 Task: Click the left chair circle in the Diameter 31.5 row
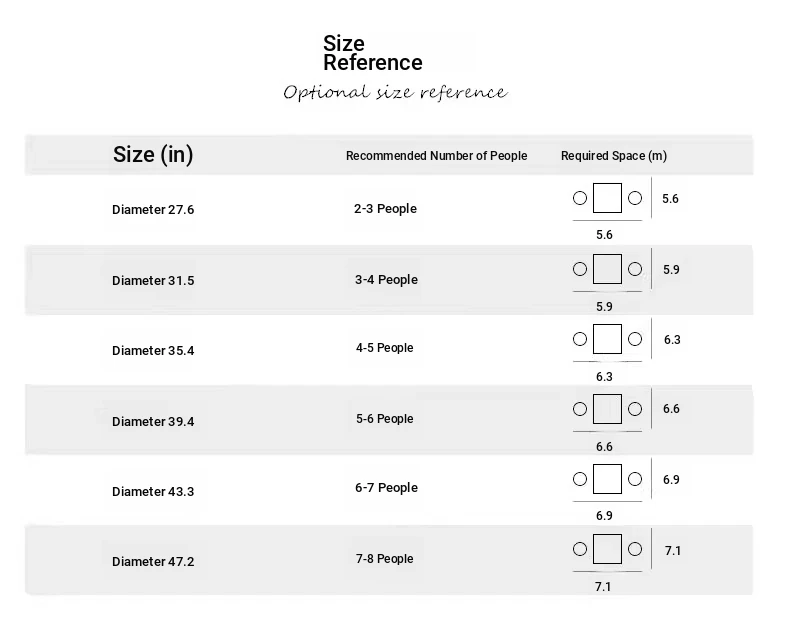pos(580,269)
